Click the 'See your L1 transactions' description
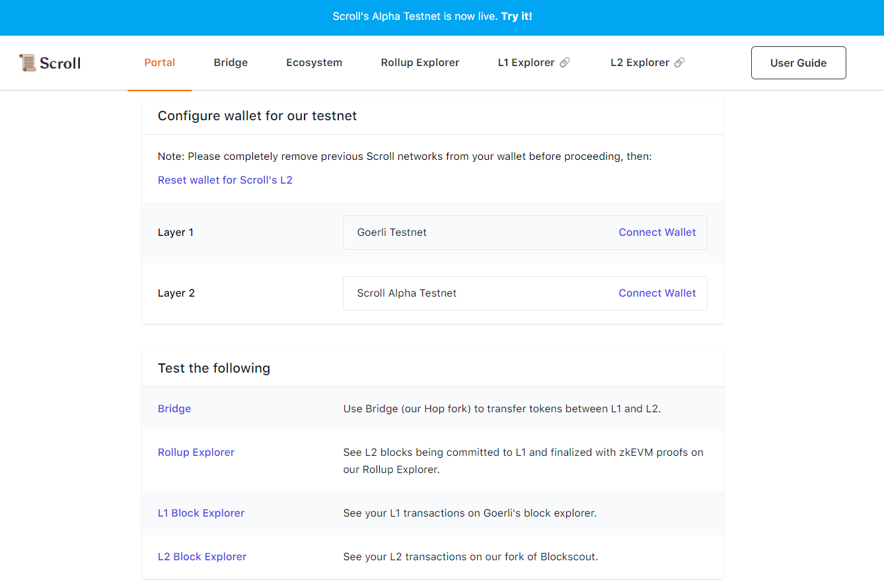The height and width of the screenshot is (588, 884). [x=470, y=513]
